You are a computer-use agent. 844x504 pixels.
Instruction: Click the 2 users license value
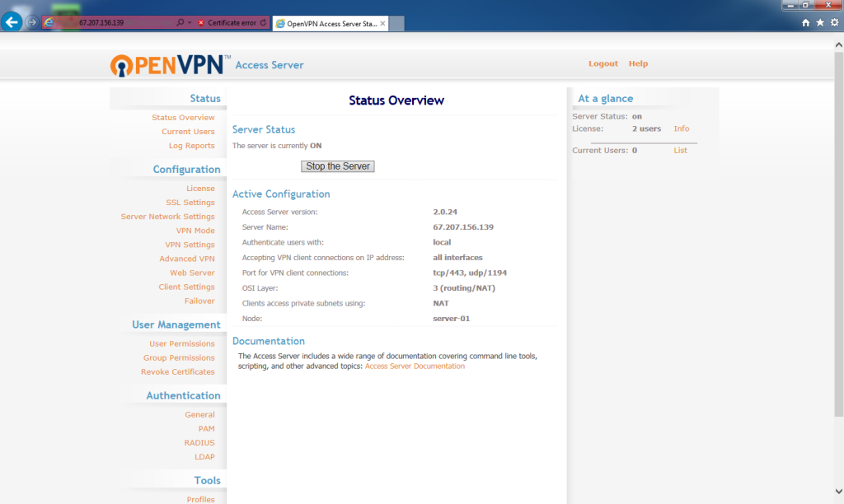pyautogui.click(x=646, y=128)
